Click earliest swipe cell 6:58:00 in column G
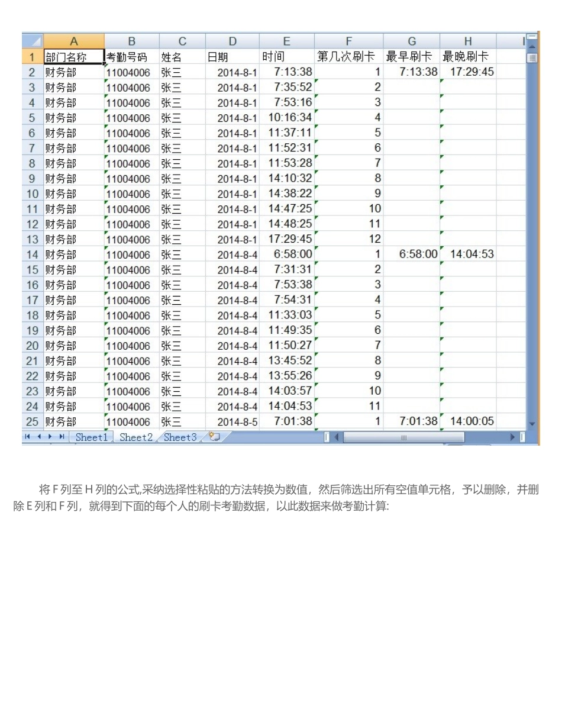The image size is (562, 728). (412, 255)
